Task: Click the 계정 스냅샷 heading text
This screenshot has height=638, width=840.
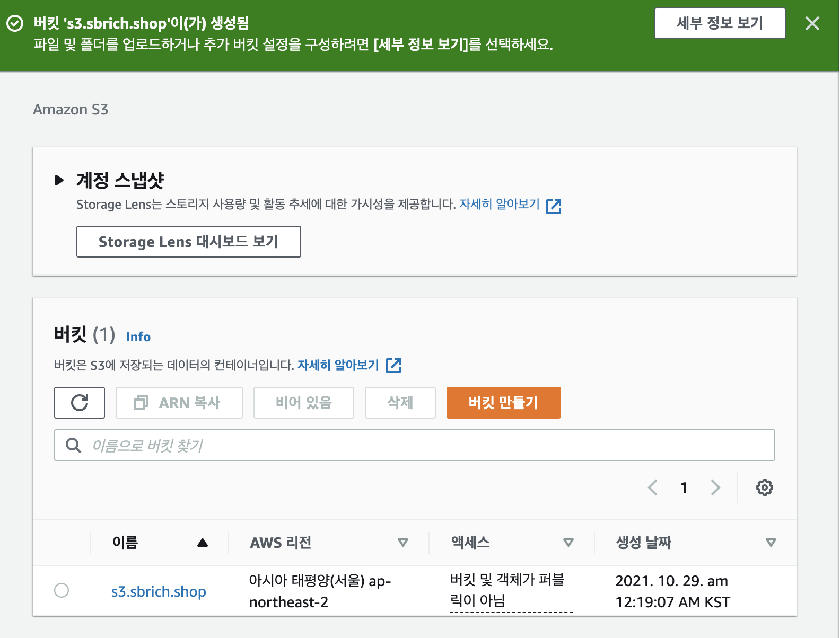Action: point(120,180)
